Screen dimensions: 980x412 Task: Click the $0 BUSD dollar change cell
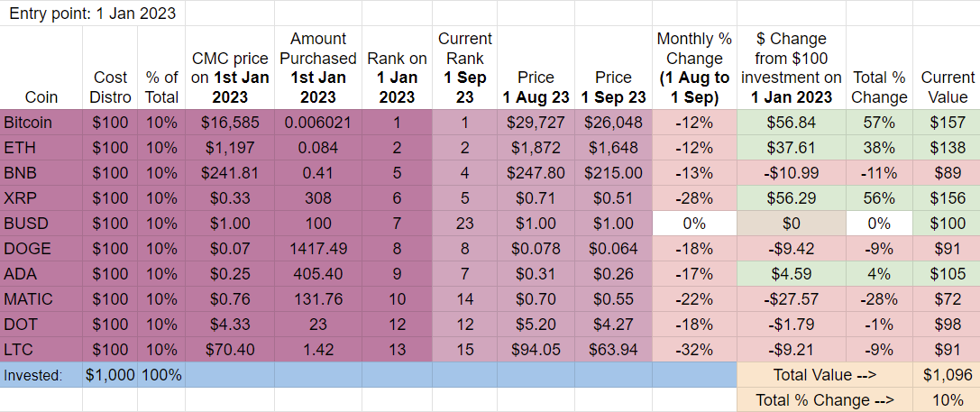pyautogui.click(x=792, y=224)
